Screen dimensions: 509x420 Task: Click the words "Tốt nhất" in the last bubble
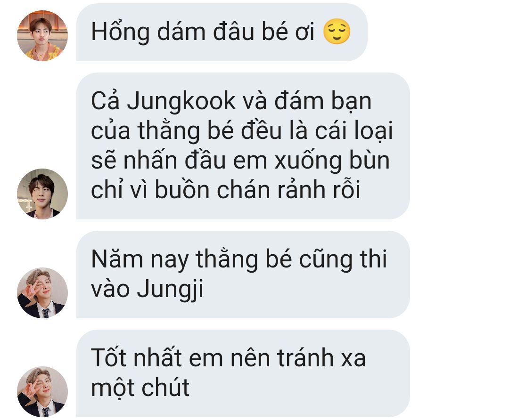pyautogui.click(x=136, y=358)
